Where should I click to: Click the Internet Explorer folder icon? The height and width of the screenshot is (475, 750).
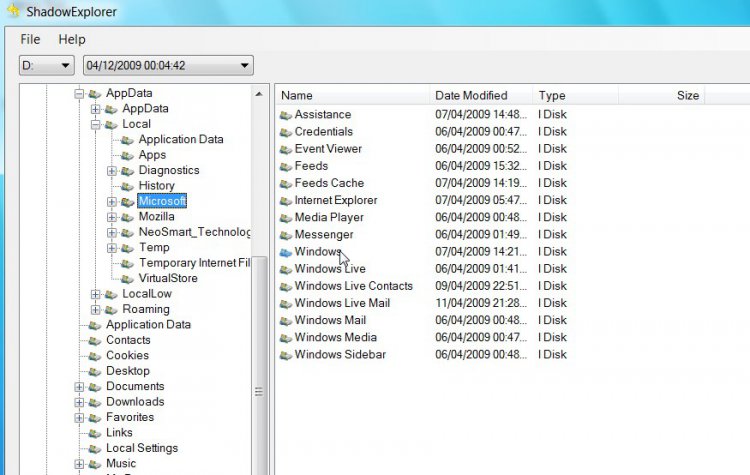click(x=286, y=201)
